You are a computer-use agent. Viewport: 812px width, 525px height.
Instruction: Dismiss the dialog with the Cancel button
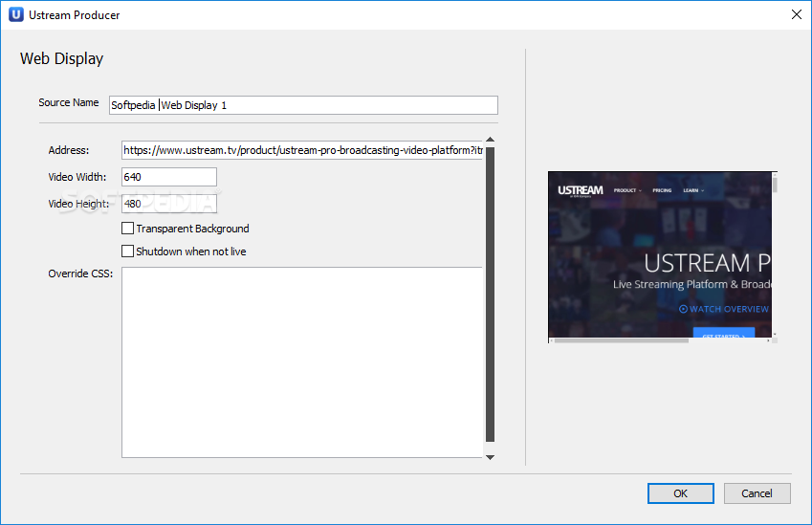click(x=757, y=493)
